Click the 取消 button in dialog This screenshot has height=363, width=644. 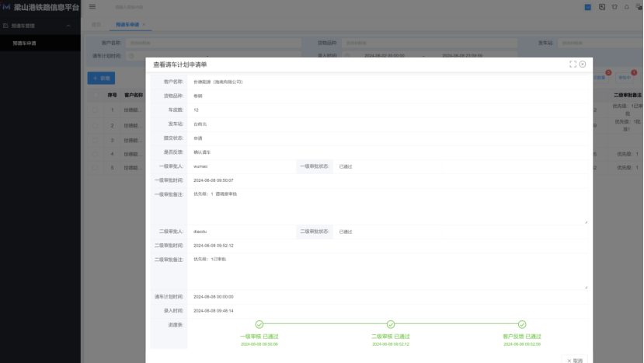point(575,360)
